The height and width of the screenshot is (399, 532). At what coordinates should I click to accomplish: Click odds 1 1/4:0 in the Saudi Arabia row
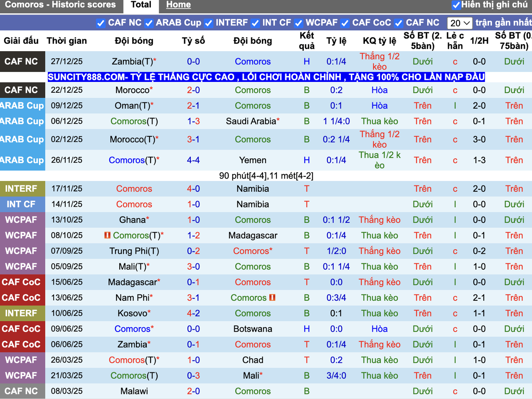point(336,121)
